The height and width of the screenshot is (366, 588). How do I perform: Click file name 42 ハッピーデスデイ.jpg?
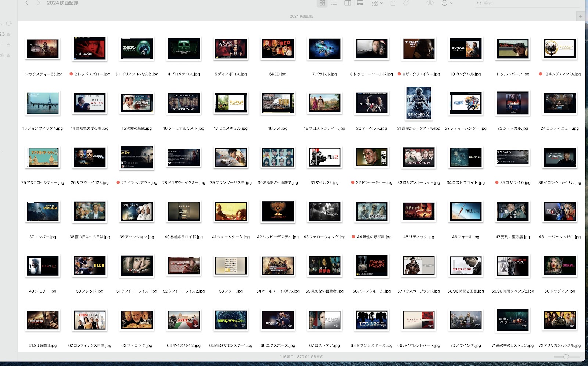pyautogui.click(x=278, y=237)
